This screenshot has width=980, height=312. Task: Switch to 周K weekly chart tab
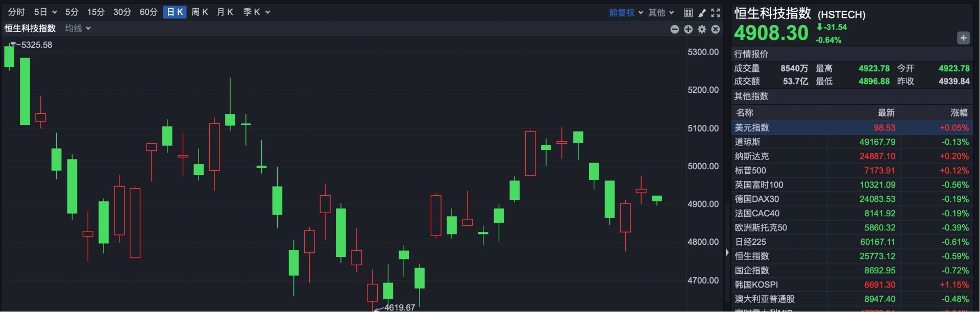[x=200, y=12]
